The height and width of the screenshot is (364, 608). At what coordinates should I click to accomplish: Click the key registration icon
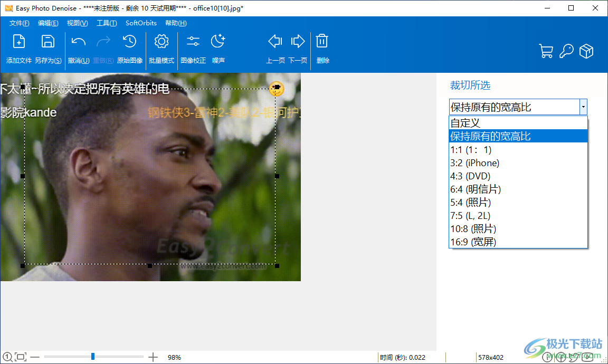566,51
